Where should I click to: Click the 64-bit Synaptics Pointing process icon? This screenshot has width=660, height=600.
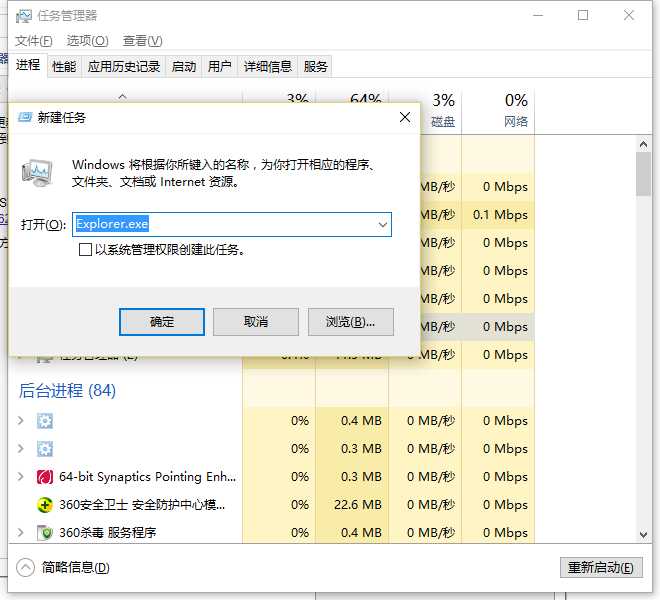[45, 477]
